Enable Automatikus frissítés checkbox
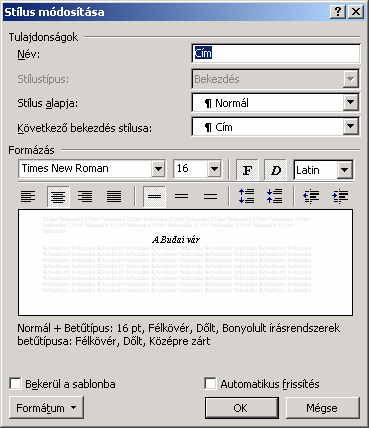 tap(210, 384)
